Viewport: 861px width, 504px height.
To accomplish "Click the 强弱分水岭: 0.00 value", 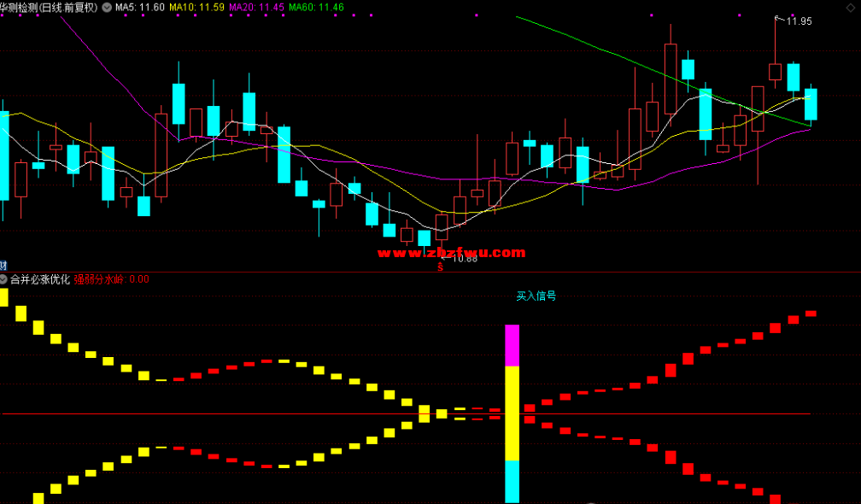I will point(111,279).
